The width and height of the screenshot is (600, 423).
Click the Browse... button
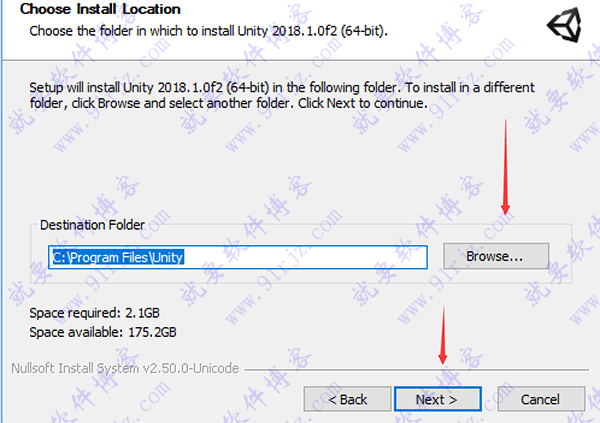pyautogui.click(x=496, y=256)
